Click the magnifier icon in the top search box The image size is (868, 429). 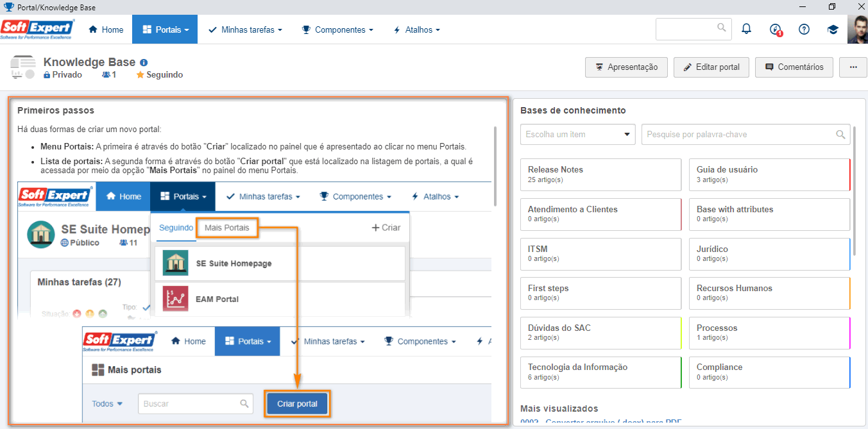722,28
